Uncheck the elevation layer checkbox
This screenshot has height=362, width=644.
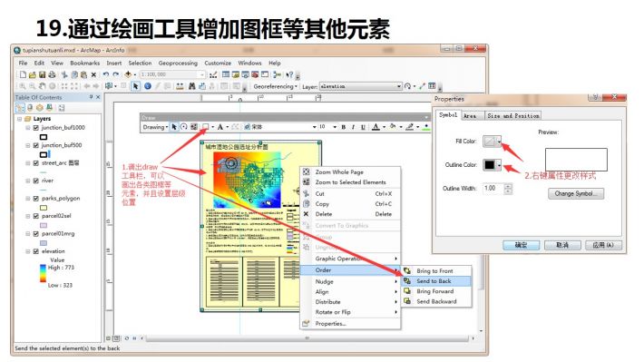(x=36, y=251)
